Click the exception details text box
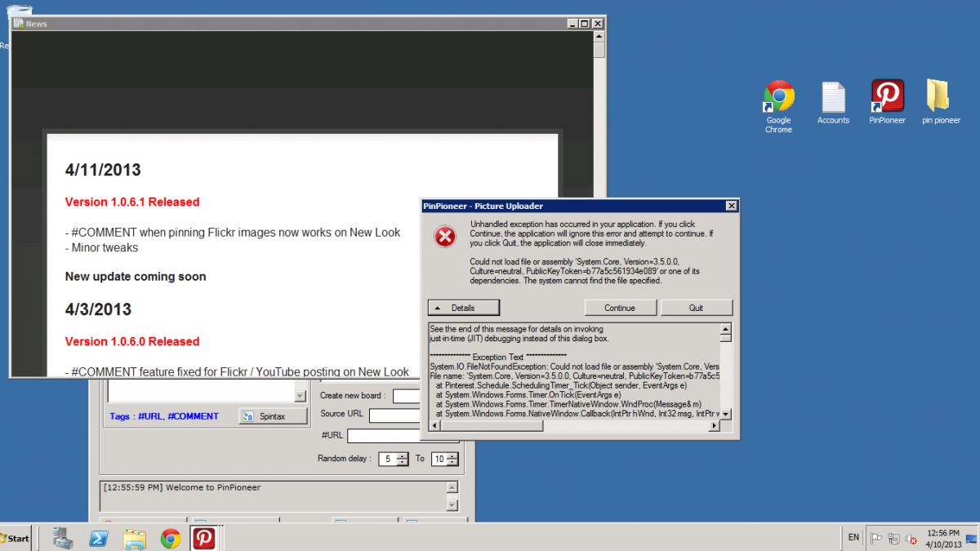This screenshot has width=980, height=551. click(574, 371)
